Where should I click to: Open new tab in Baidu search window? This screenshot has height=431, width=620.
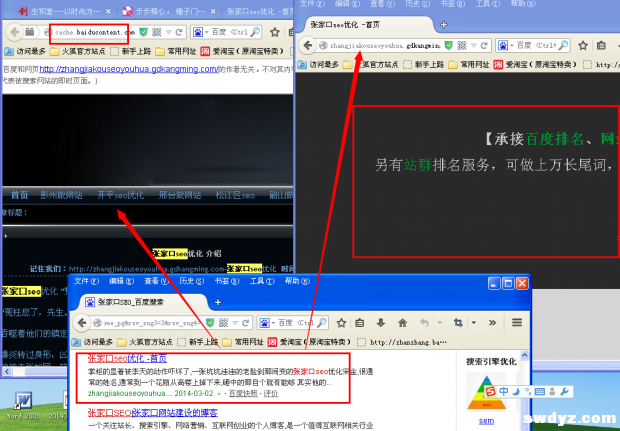point(217,302)
